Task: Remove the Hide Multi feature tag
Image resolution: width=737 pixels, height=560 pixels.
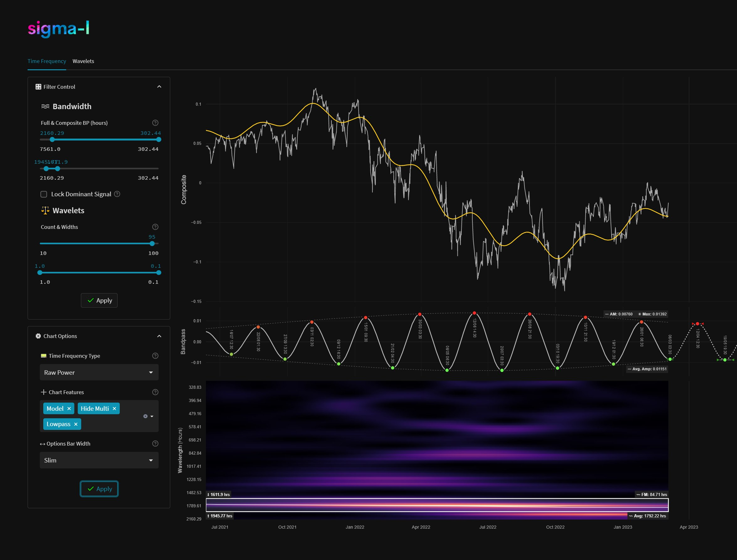Action: (114, 409)
